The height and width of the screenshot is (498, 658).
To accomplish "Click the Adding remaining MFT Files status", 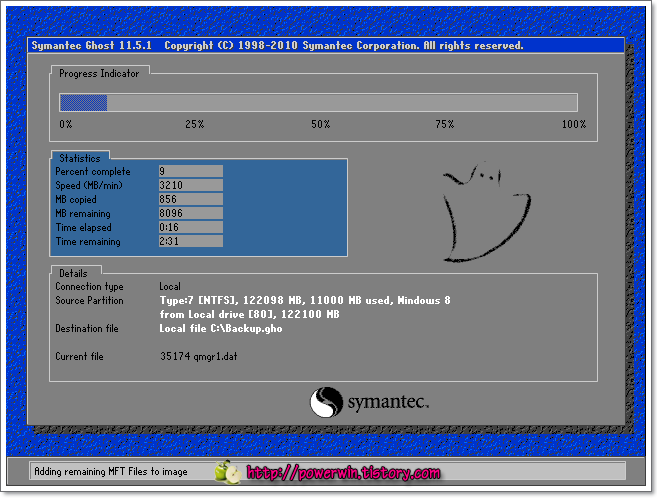I will (111, 472).
